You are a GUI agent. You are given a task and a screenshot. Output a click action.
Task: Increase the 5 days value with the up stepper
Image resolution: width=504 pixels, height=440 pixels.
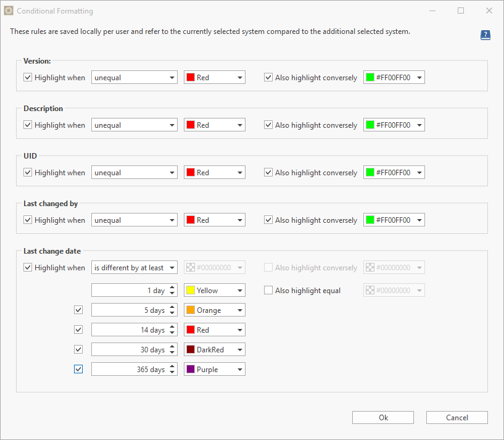coord(173,307)
